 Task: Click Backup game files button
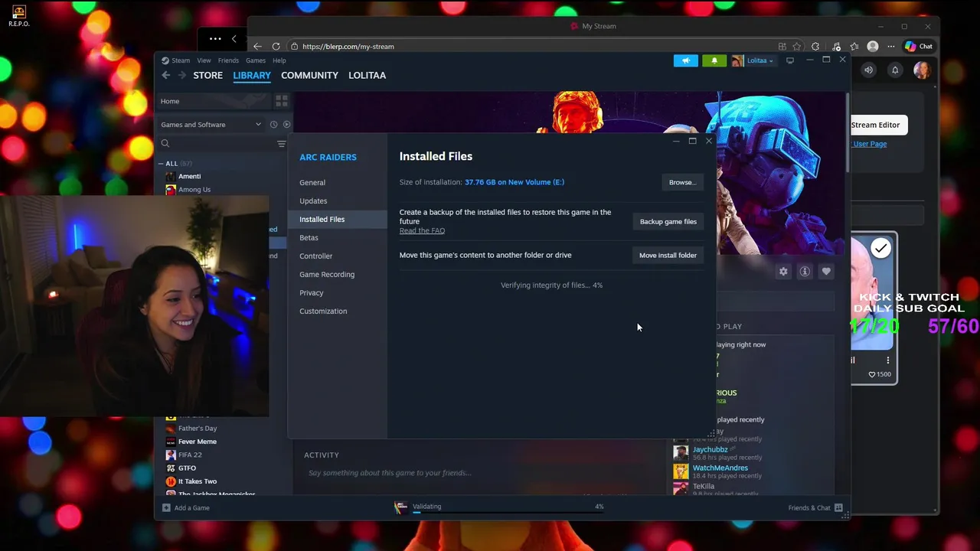point(668,222)
